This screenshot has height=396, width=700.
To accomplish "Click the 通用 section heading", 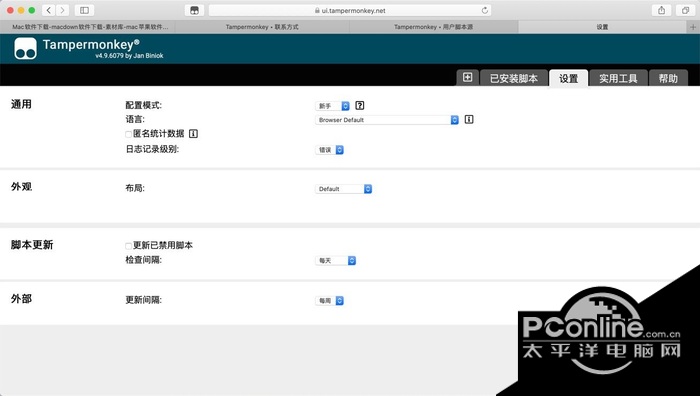I will [x=21, y=104].
